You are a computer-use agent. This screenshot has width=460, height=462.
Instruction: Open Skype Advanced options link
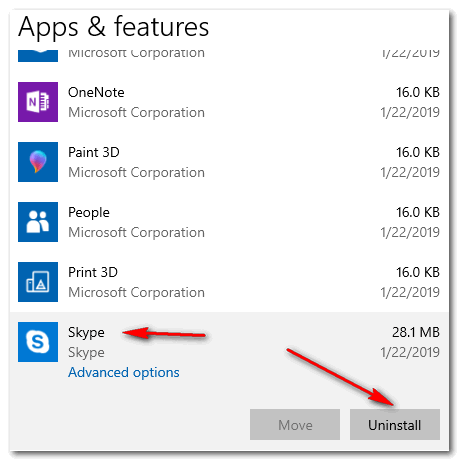pyautogui.click(x=124, y=372)
